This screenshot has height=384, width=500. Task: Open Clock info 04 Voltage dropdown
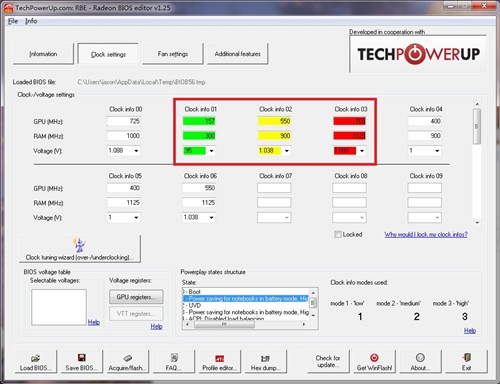pyautogui.click(x=437, y=151)
